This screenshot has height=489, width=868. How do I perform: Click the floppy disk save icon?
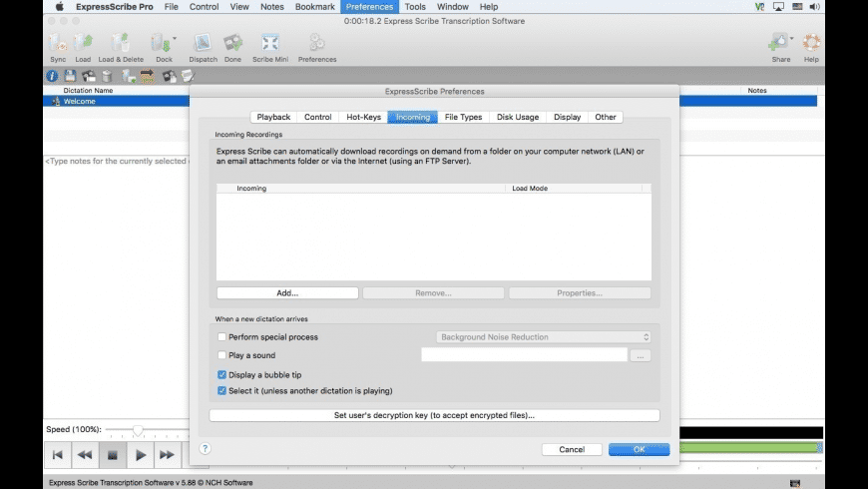(x=70, y=76)
